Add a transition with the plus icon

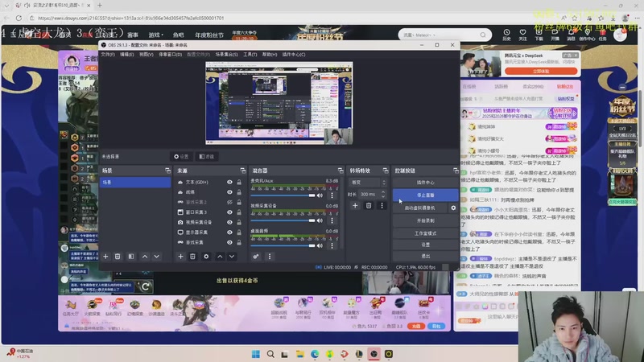(x=355, y=206)
